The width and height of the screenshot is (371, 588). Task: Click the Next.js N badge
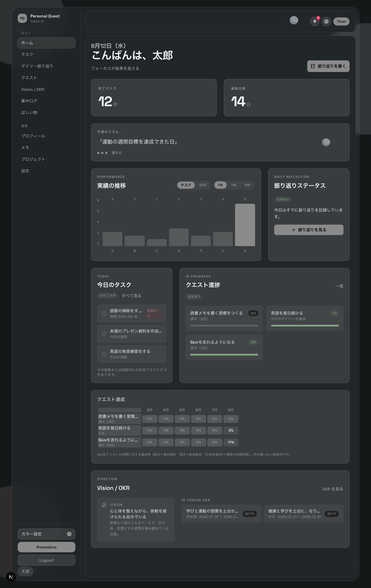[11, 577]
